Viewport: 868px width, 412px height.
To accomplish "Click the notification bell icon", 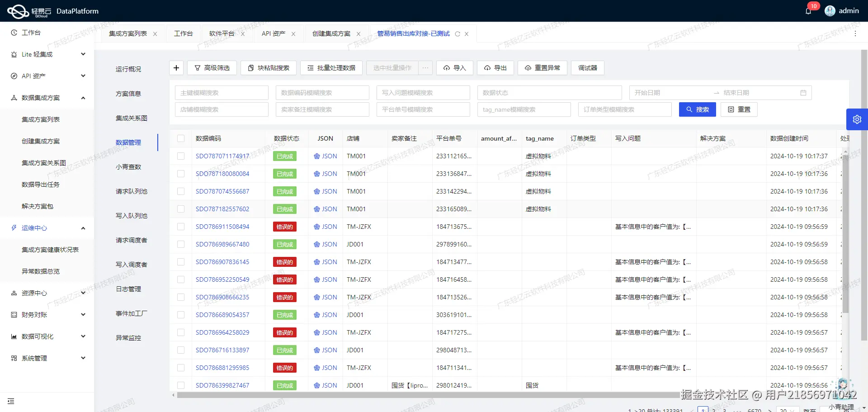I will [x=809, y=10].
